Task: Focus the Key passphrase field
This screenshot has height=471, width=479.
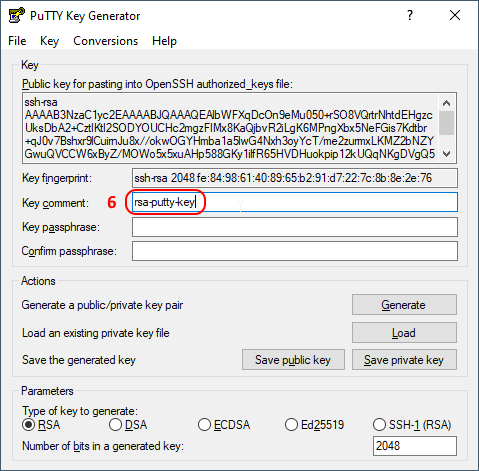Action: 295,227
